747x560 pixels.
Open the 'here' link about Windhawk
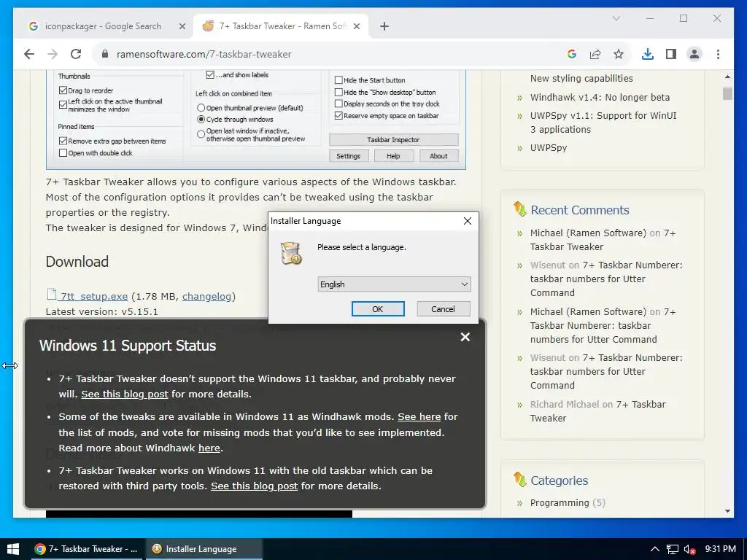pyautogui.click(x=209, y=448)
